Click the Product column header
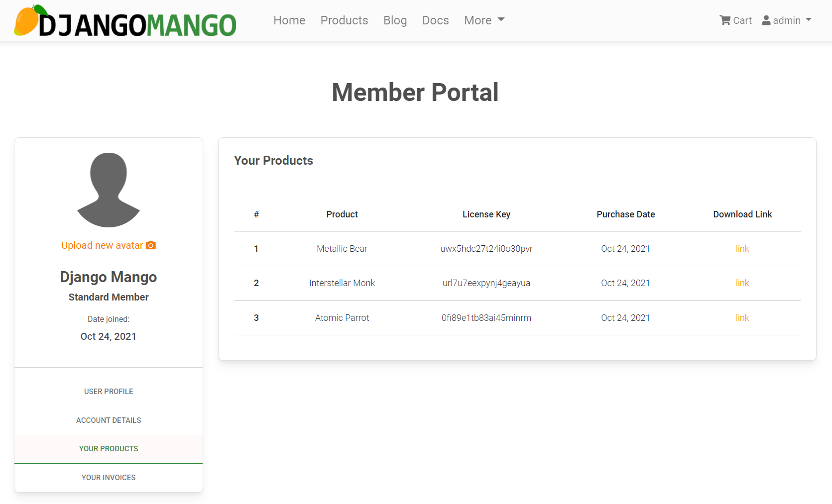 342,214
